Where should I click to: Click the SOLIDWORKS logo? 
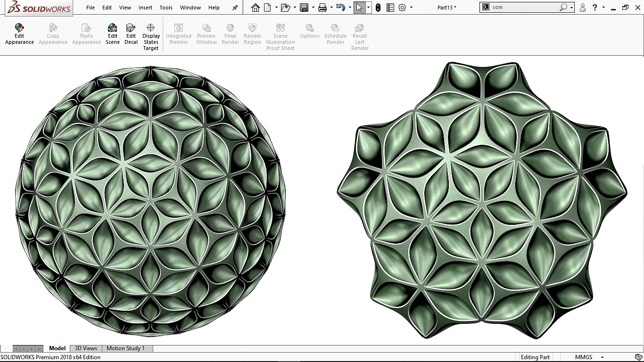pos(40,8)
